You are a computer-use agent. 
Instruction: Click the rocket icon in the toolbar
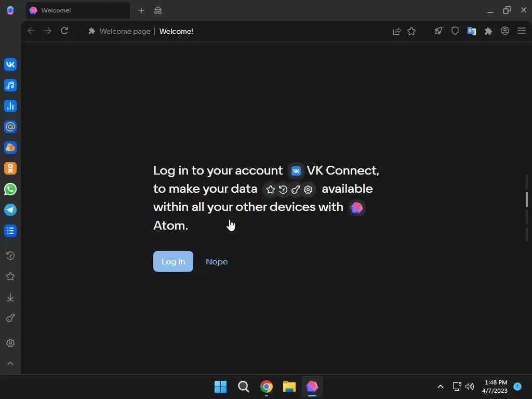pos(438,31)
